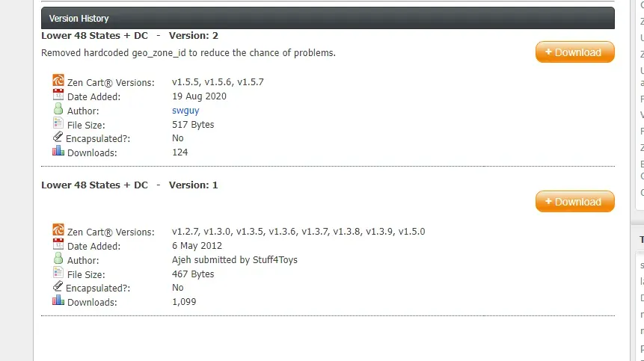
Task: Select the Version: 1 heading text
Action: point(194,185)
